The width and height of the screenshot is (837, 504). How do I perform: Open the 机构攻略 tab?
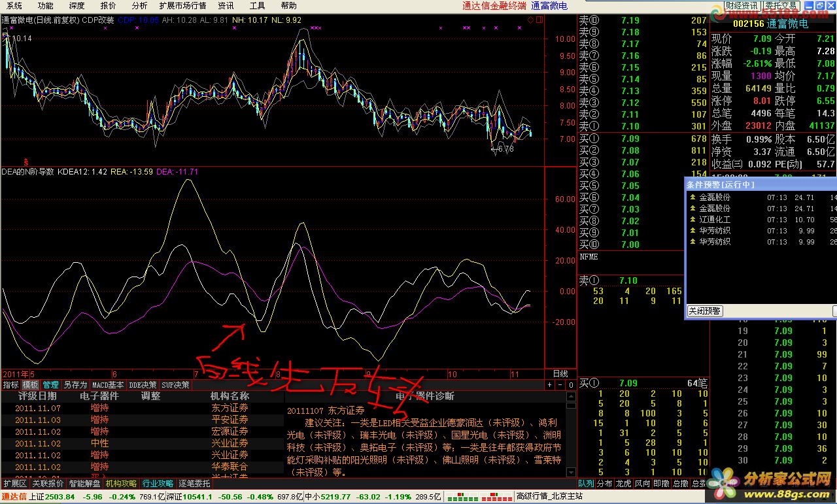pos(121,484)
